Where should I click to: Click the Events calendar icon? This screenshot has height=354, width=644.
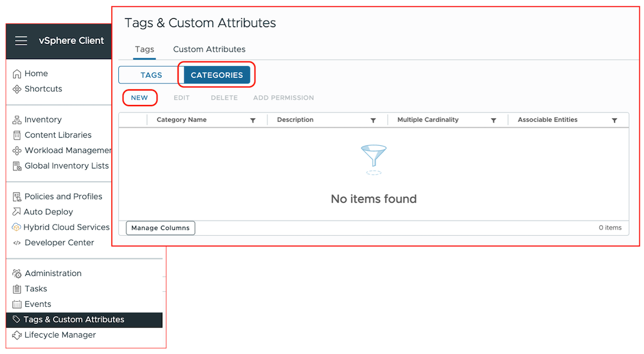[17, 304]
